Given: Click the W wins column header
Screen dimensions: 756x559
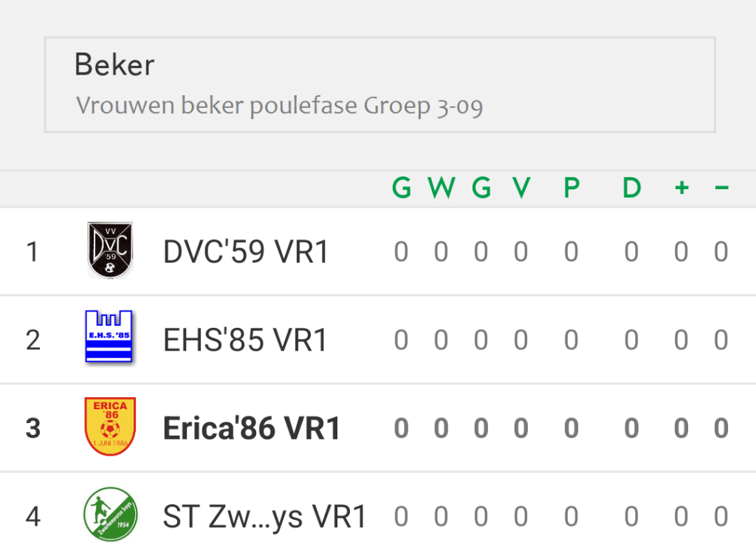Looking at the screenshot, I should 441,188.
